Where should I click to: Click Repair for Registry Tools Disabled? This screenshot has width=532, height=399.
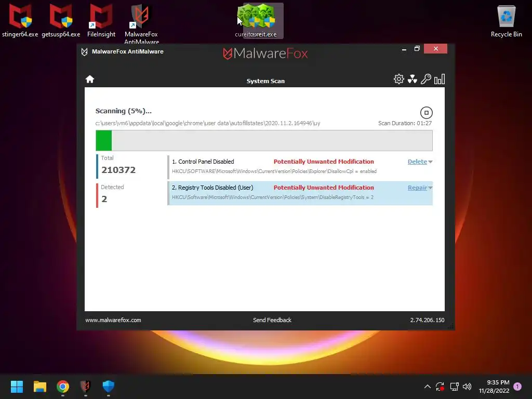tap(417, 188)
